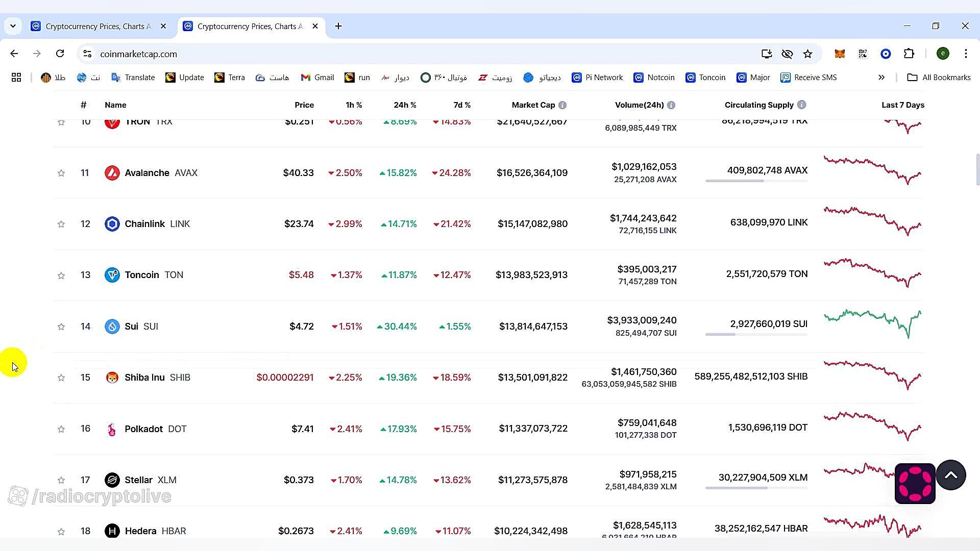980x551 pixels.
Task: Sort table by 7d % column
Action: pos(462,105)
